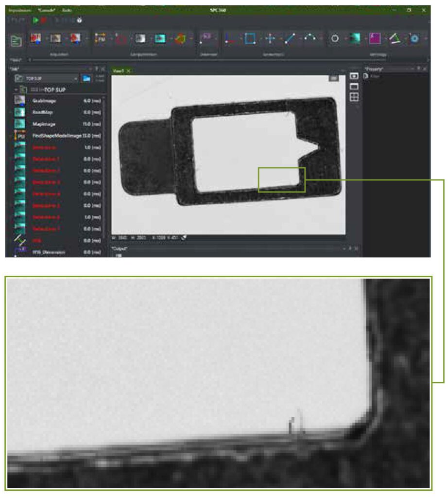Select the blue rectangle geometry tool
Screen dimensions: 448x498
[x=250, y=39]
